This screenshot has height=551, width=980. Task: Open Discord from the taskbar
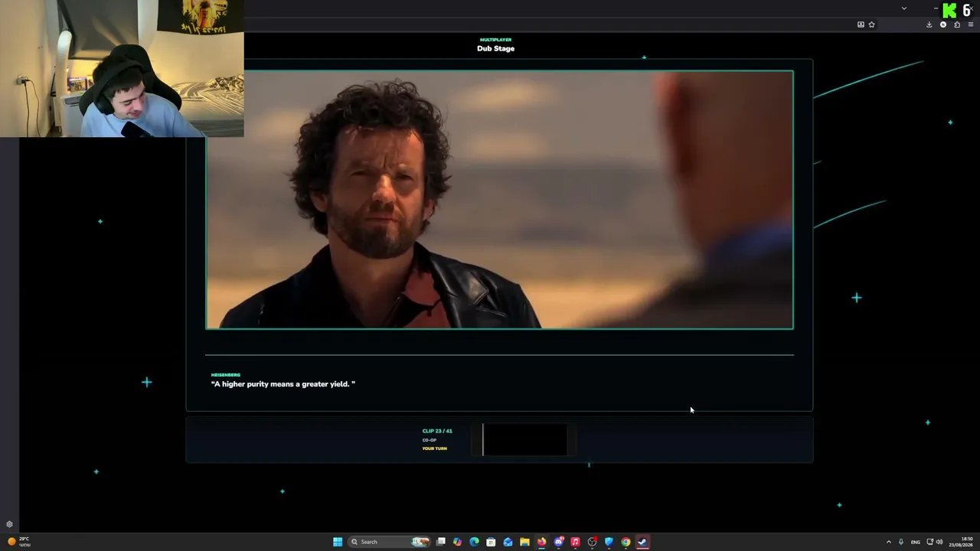[x=558, y=542]
